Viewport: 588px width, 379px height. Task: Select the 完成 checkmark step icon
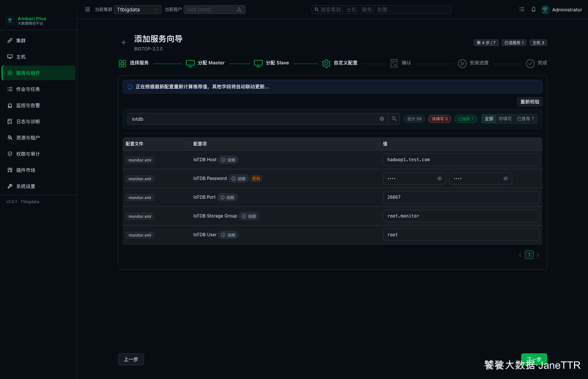(x=530, y=64)
